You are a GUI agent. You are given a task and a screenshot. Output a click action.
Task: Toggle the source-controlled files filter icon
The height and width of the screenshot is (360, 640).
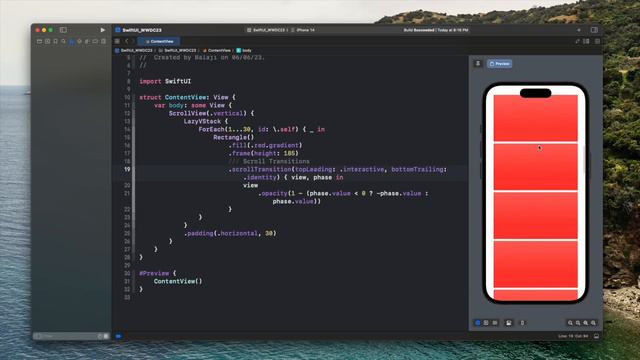106,336
